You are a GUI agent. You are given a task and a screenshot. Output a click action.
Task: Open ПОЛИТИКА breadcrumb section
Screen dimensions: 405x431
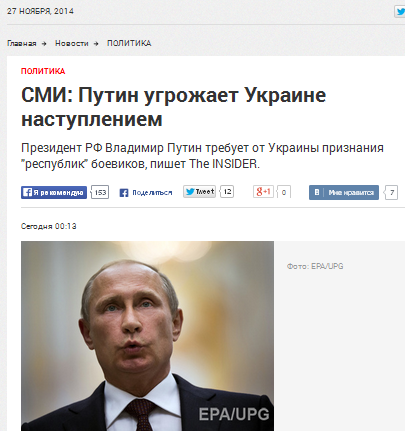click(129, 43)
